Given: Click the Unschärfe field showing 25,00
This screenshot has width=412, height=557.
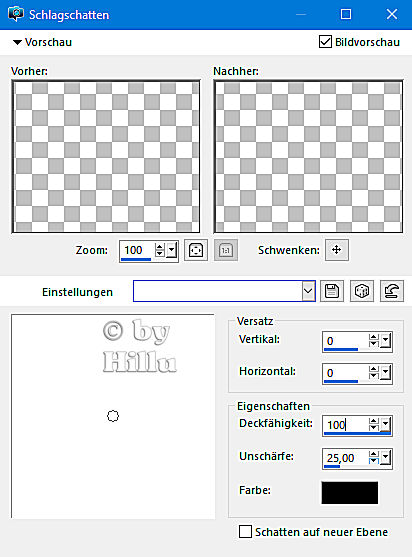Looking at the screenshot, I should pos(346,458).
